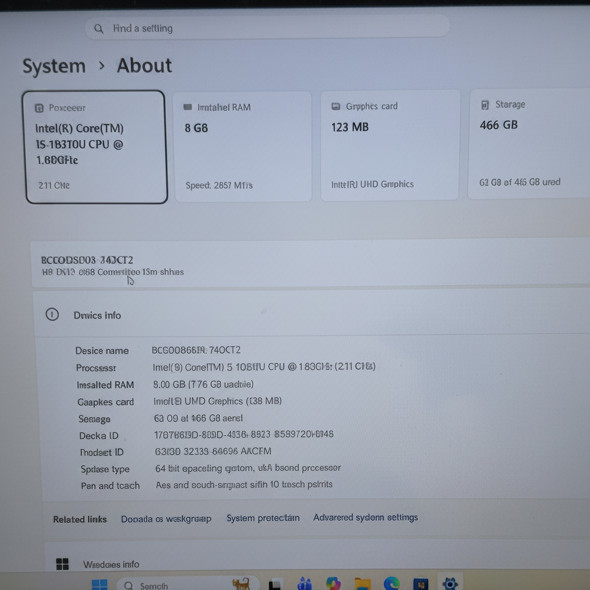This screenshot has width=590, height=590.
Task: Click the circled info icon beside Device info
Action: [52, 314]
